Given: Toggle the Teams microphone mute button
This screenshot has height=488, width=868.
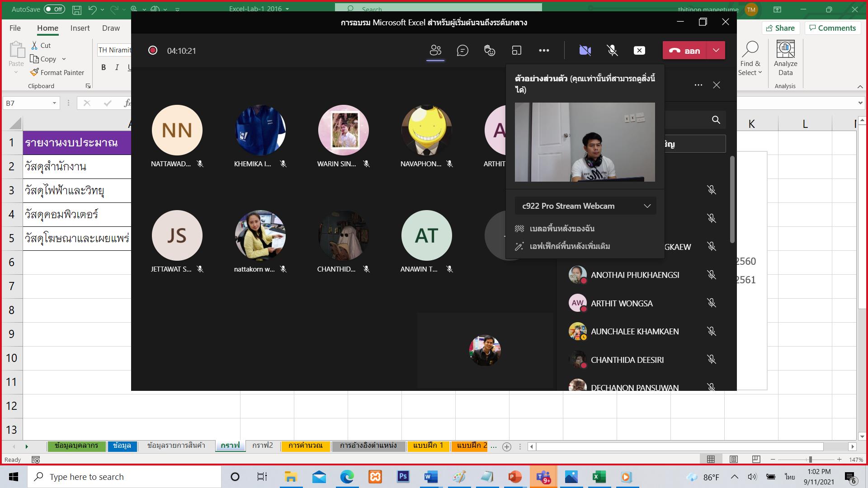Looking at the screenshot, I should [x=612, y=51].
